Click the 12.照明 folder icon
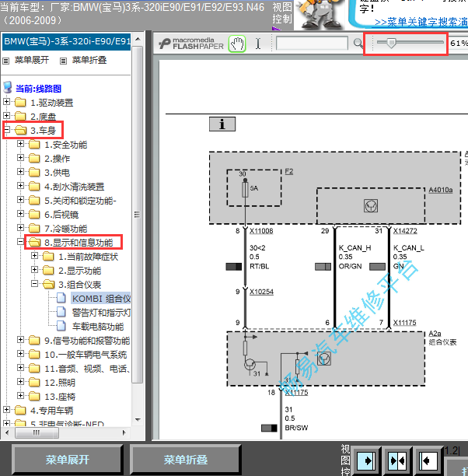Screen dimensions: 468x476 coord(34,382)
